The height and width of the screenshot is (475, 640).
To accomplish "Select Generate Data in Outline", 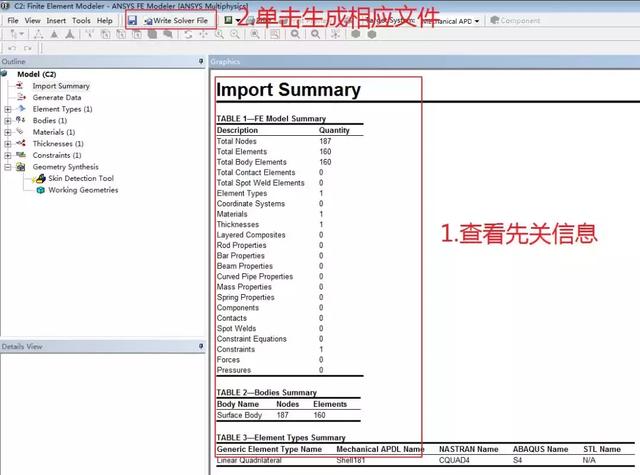I will [57, 98].
